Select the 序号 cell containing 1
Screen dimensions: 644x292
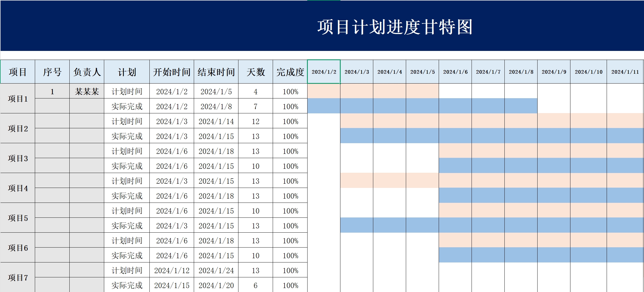[52, 91]
